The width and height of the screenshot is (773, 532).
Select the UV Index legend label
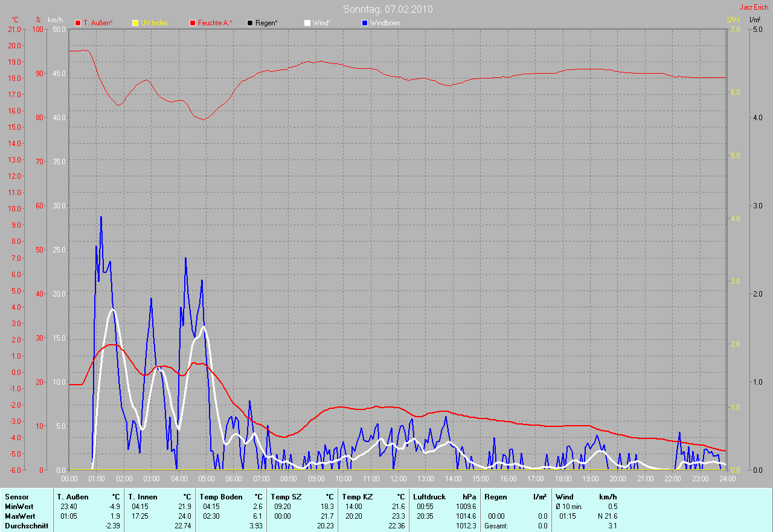tap(154, 23)
